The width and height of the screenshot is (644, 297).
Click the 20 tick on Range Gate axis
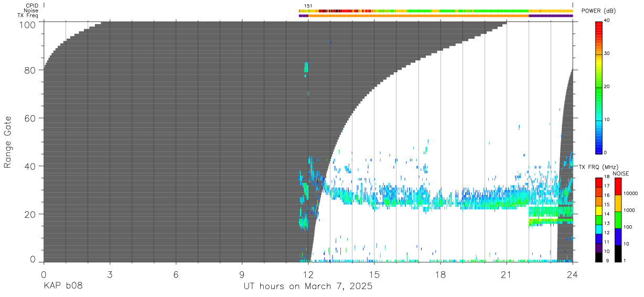click(x=30, y=214)
